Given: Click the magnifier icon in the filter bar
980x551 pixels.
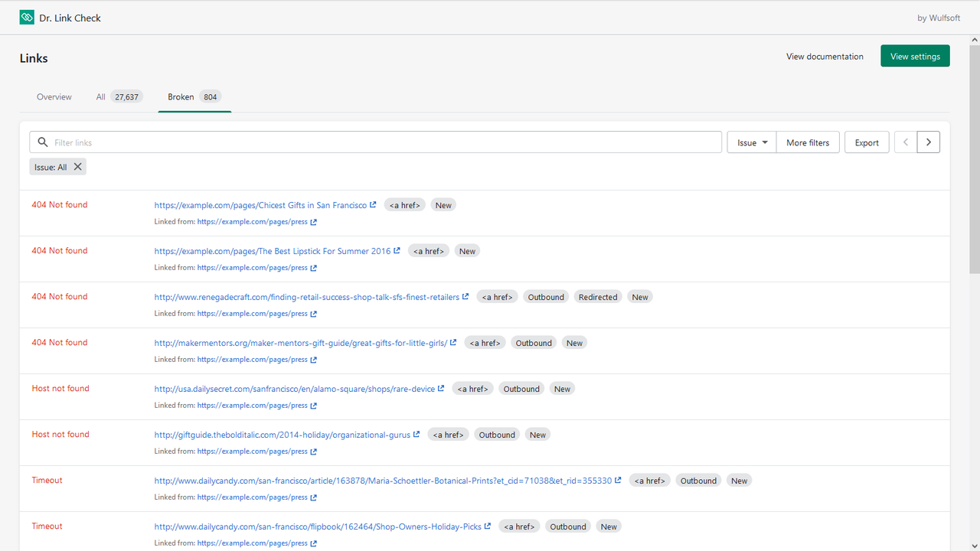Looking at the screenshot, I should tap(43, 142).
